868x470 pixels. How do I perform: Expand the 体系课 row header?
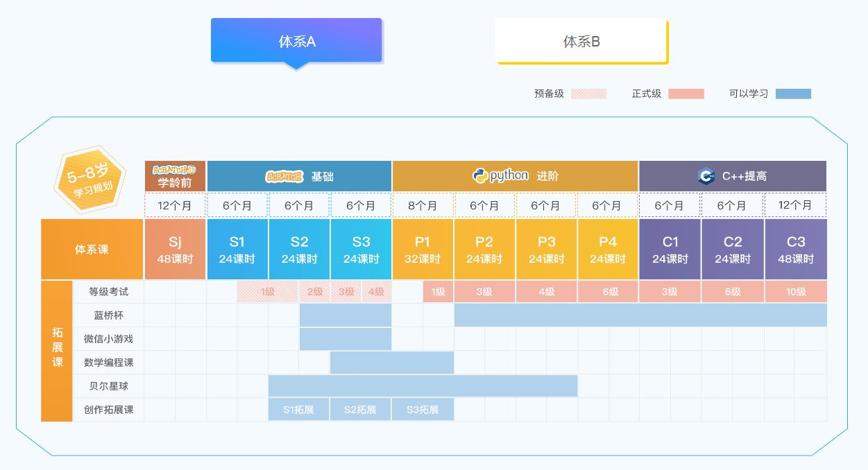point(92,248)
